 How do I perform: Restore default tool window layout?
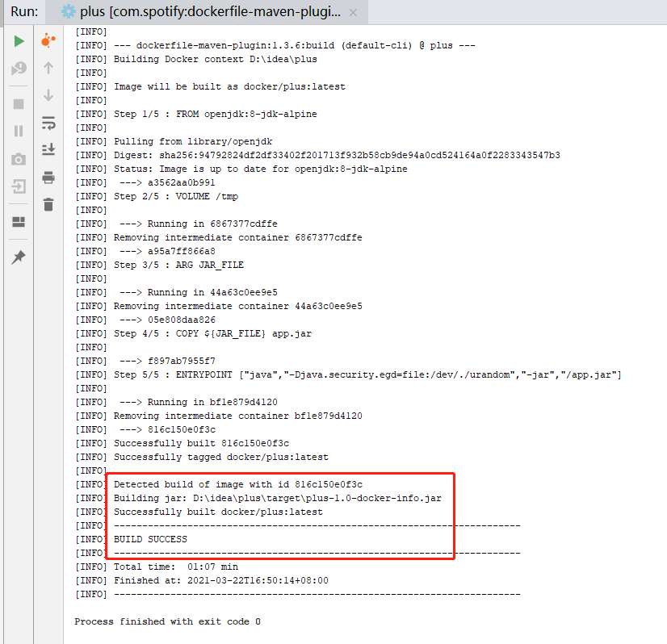(x=18, y=223)
